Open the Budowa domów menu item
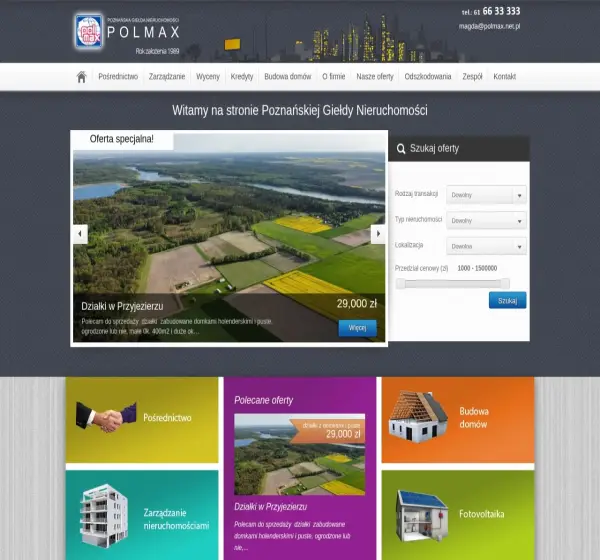This screenshot has width=600, height=560. pyautogui.click(x=288, y=77)
